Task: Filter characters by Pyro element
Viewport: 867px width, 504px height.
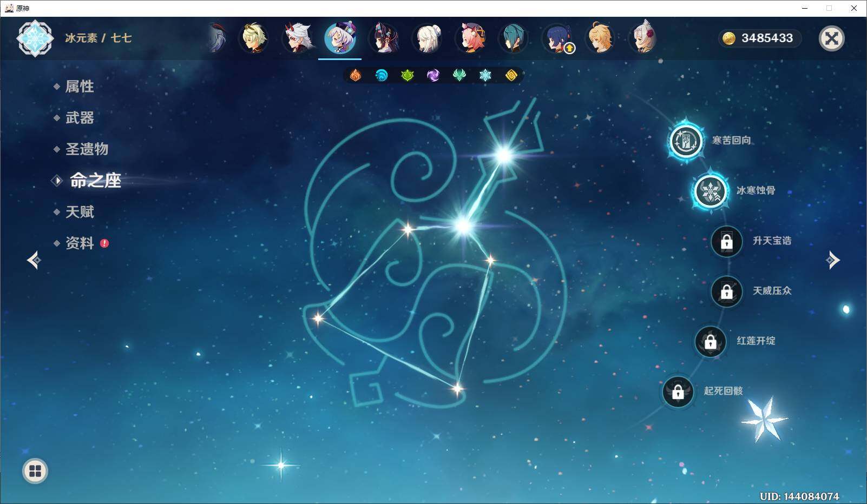Action: coord(356,75)
